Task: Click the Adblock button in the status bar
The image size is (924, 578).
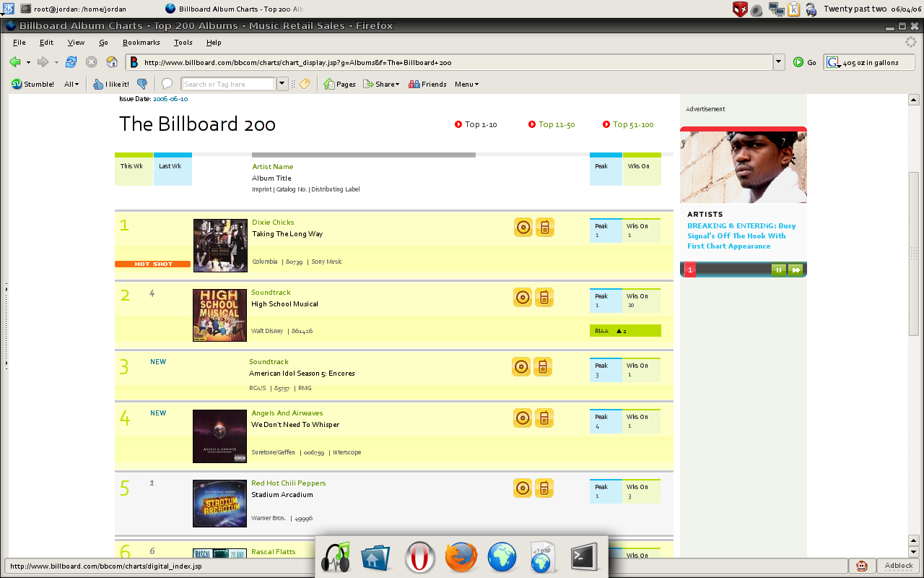Action: coord(899,566)
